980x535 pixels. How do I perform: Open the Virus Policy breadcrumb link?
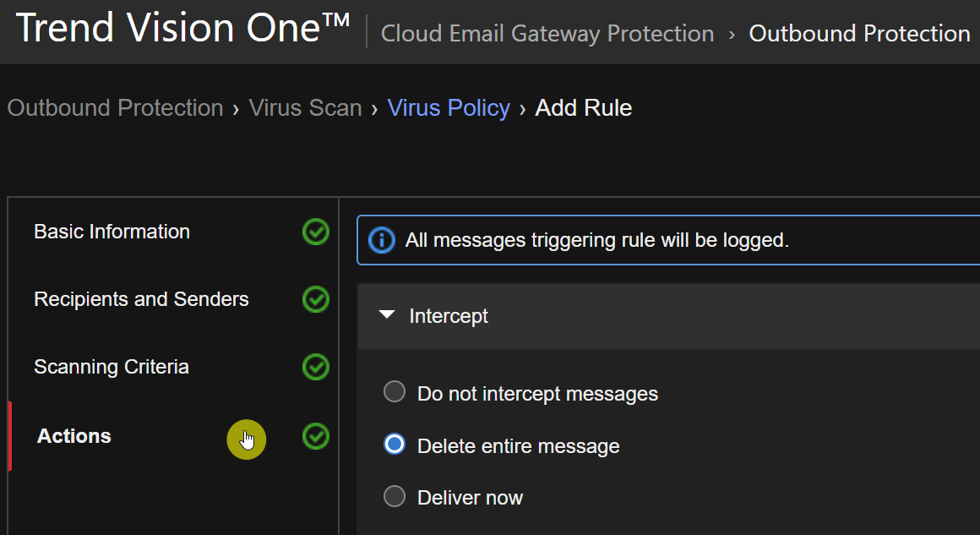point(449,108)
